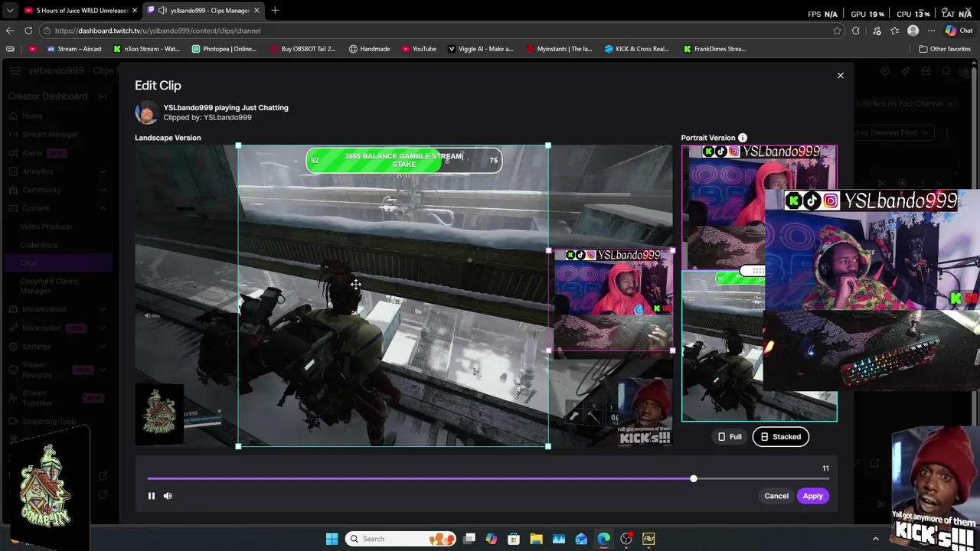Open File Explorer from taskbar
The width and height of the screenshot is (980, 551).
tap(536, 539)
